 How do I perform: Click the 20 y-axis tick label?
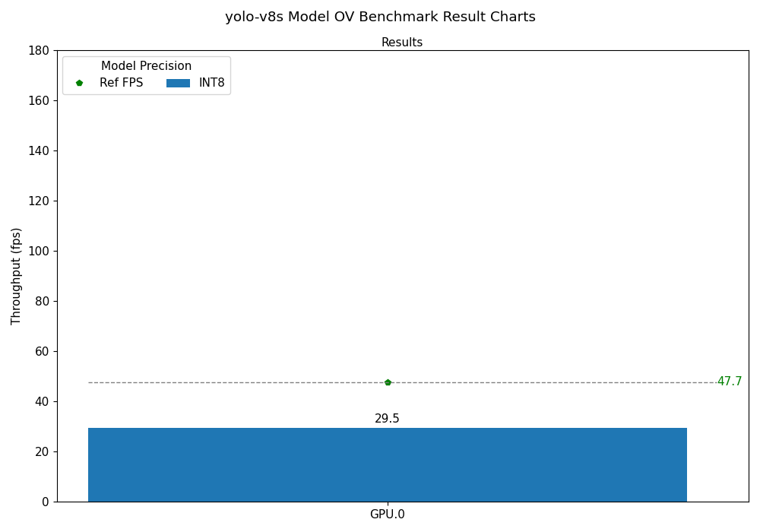41,452
